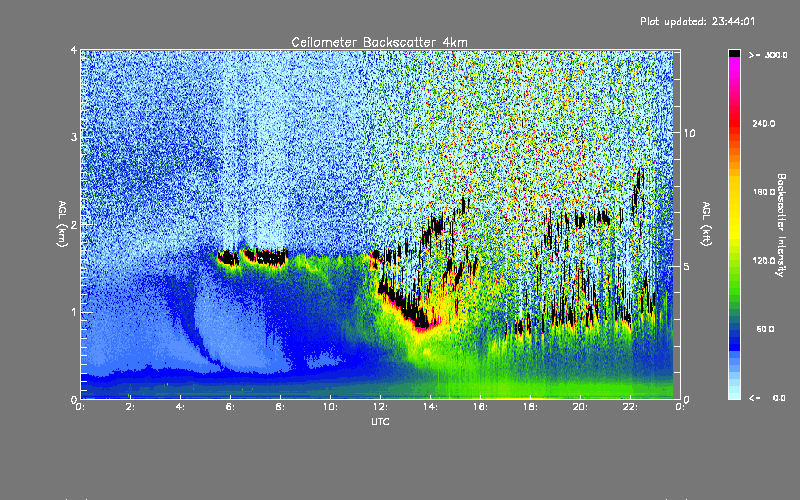Click the "18:" UTC hour tick label
The height and width of the screenshot is (500, 800).
click(530, 407)
